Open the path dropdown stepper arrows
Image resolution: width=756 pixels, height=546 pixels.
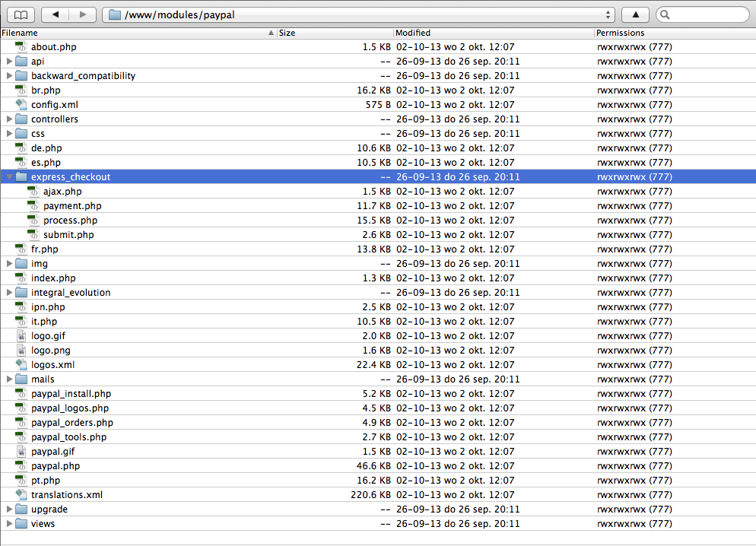tap(608, 15)
